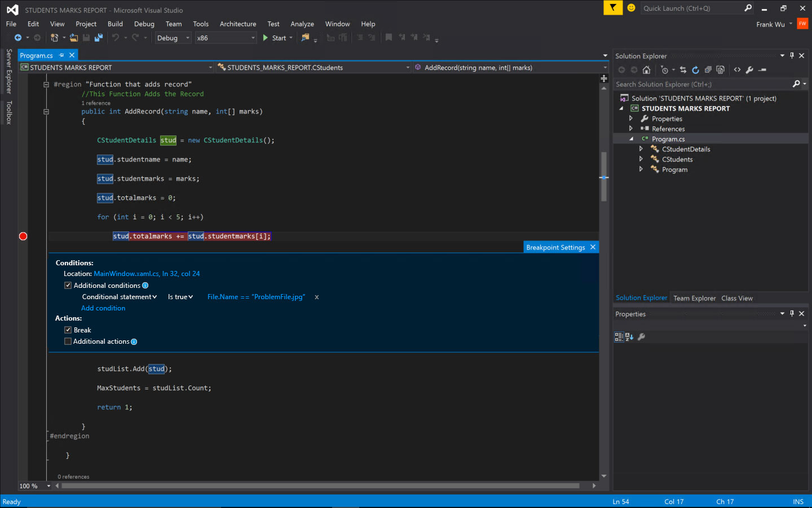Uncheck the Additional conditions checkbox
Image resolution: width=812 pixels, height=508 pixels.
click(68, 285)
